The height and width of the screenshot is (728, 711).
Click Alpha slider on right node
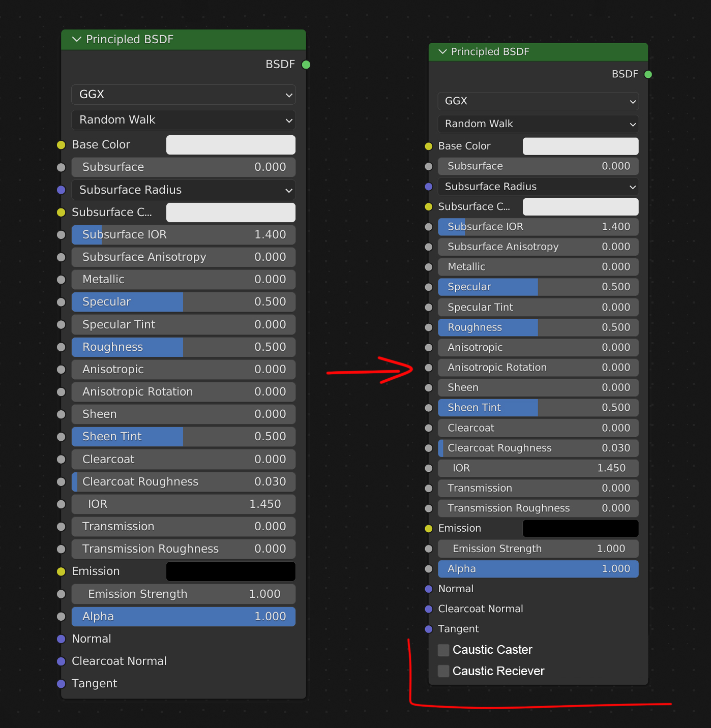pos(538,569)
